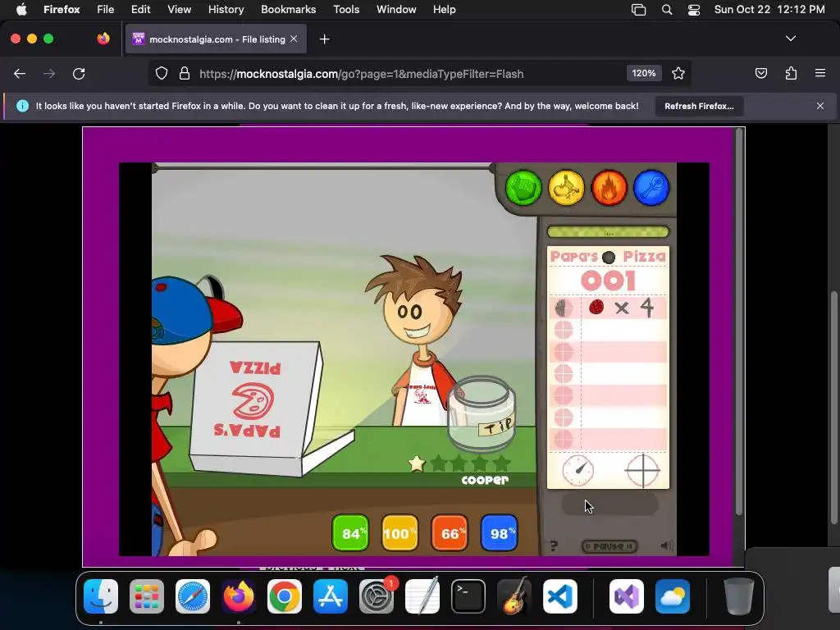The image size is (840, 630).
Task: Click order ticket number 001
Action: [x=609, y=281]
